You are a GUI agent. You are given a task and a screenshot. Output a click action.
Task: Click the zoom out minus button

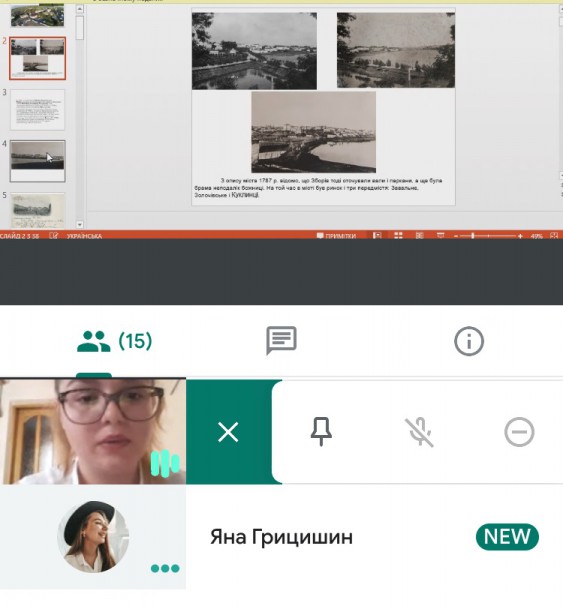coord(456,236)
